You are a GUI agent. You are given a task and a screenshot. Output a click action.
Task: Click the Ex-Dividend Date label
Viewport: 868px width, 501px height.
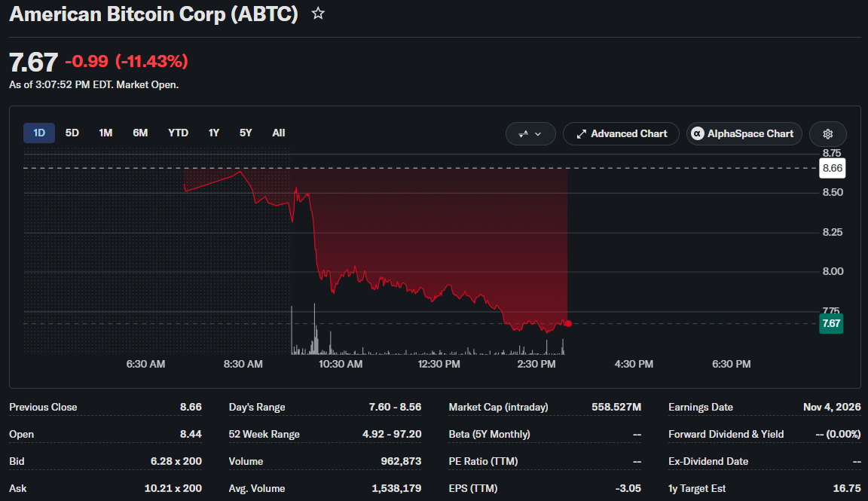pyautogui.click(x=708, y=461)
